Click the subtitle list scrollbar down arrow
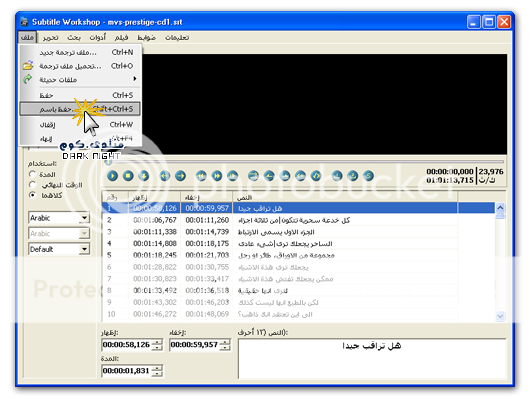The image size is (530, 399). tap(500, 316)
